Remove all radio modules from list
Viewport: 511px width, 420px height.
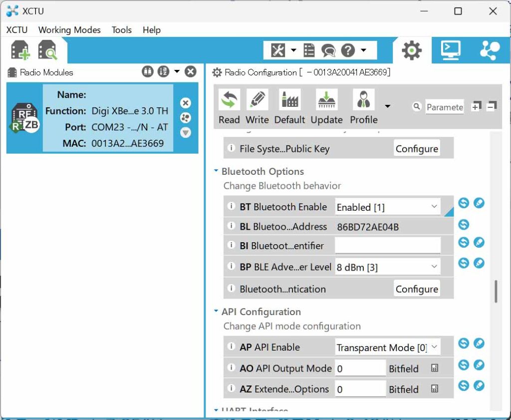[x=191, y=72]
